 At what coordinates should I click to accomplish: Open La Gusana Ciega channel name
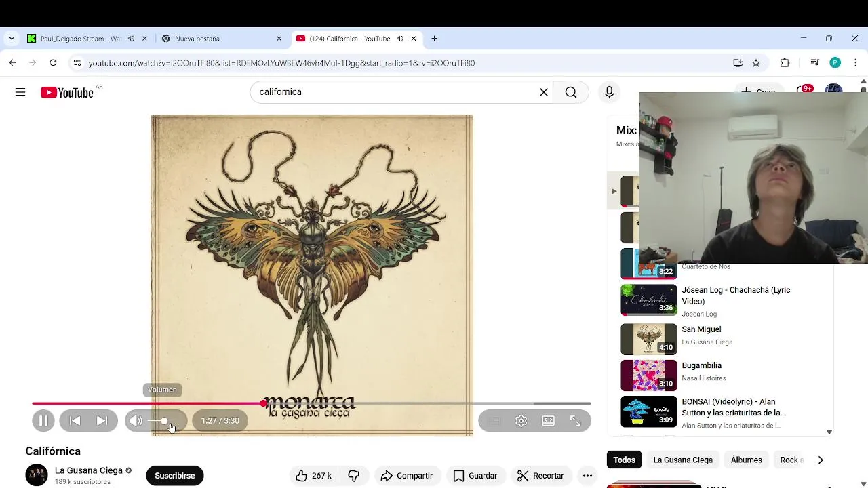tap(89, 470)
